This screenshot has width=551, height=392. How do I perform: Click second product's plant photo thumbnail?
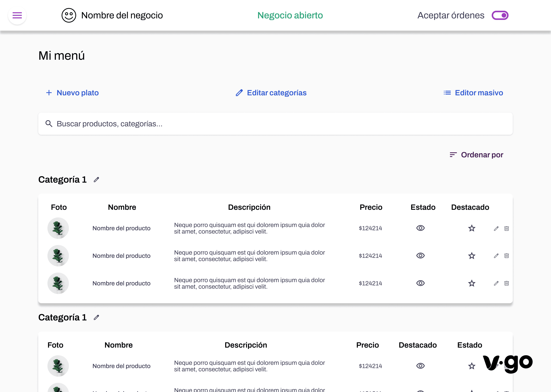click(x=58, y=256)
